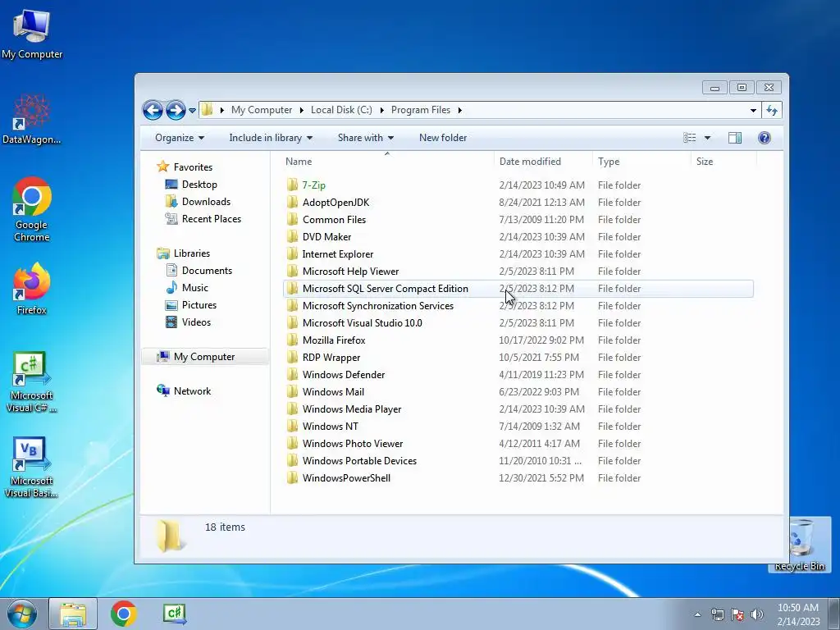Click the Refresh button in address bar
Viewport: 840px width, 630px height.
771,111
